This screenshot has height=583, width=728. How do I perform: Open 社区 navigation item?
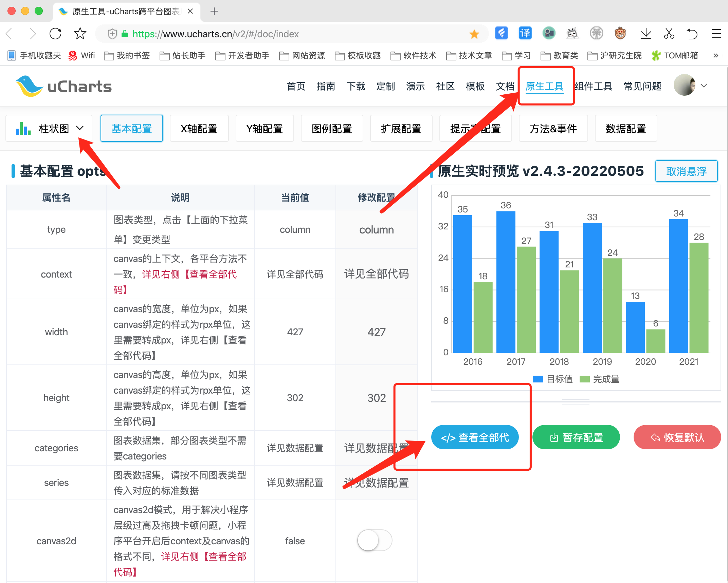coord(445,86)
